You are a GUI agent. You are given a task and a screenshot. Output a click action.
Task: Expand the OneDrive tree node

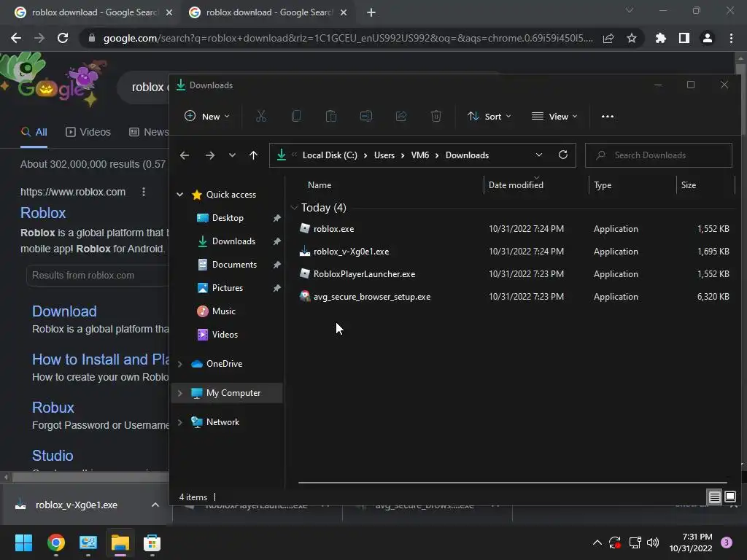180,364
